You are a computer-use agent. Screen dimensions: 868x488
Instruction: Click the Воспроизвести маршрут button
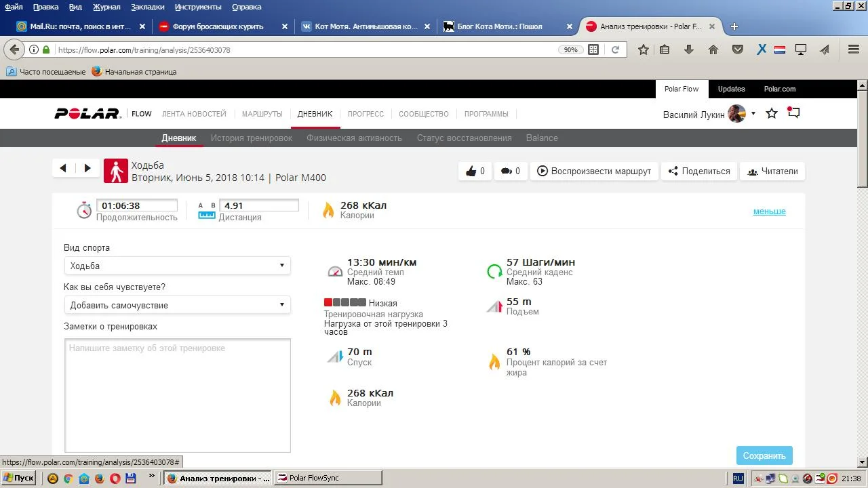click(593, 171)
